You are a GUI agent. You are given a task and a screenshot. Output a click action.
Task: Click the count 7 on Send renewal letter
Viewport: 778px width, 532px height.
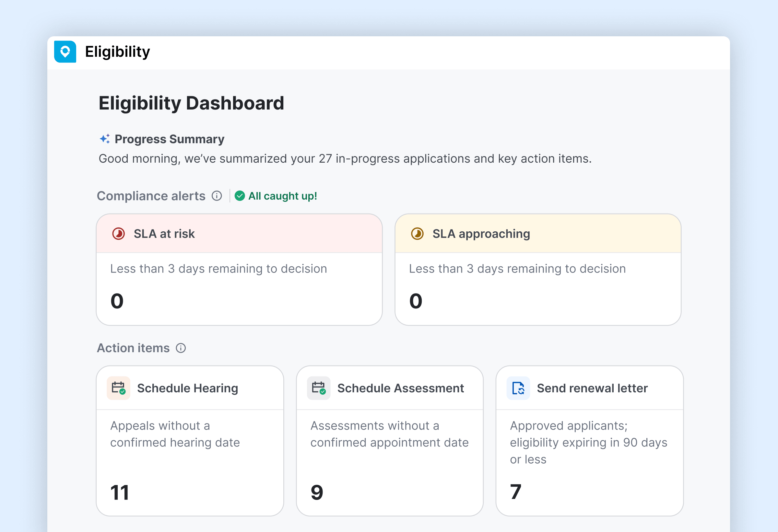tap(516, 491)
